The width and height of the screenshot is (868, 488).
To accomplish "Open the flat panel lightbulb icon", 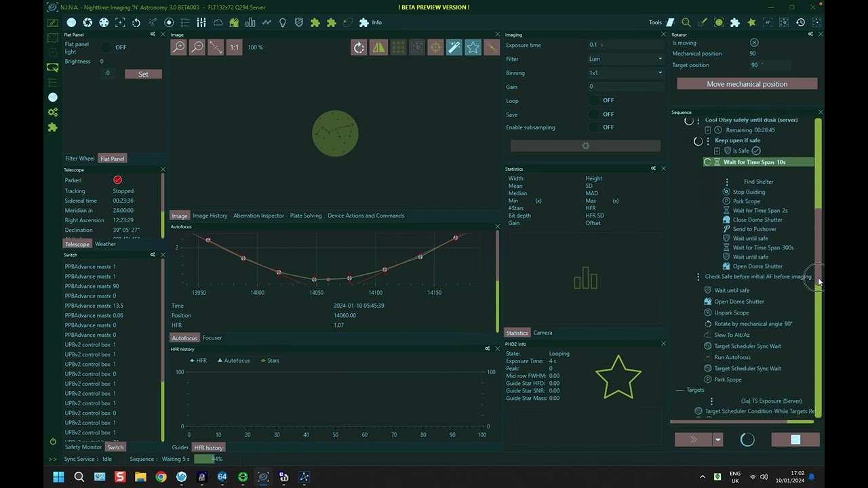I will [283, 22].
